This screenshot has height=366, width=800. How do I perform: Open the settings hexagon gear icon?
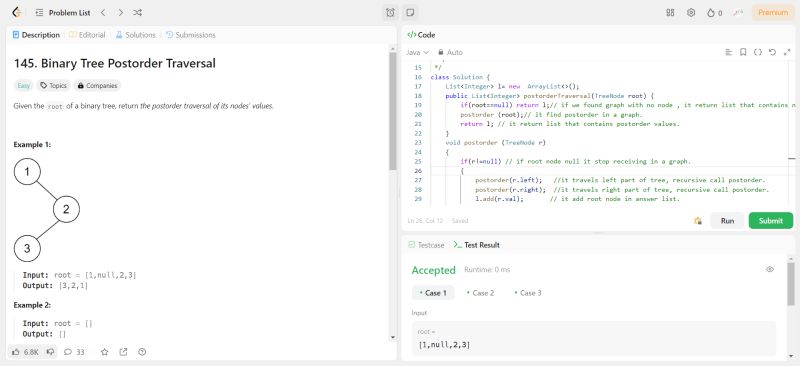pos(691,13)
